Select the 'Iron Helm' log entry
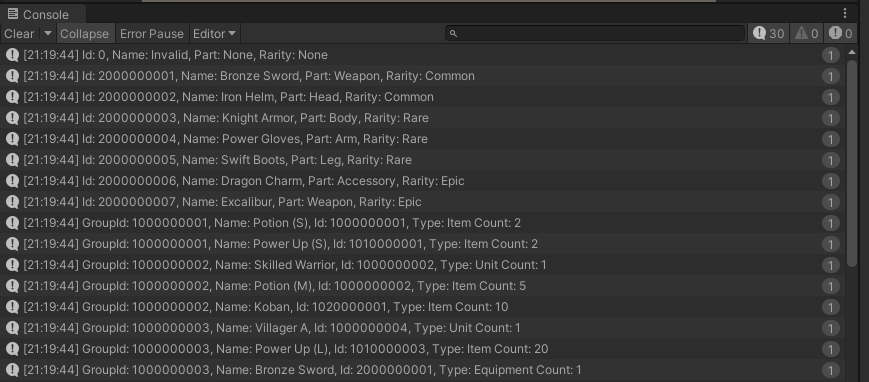The image size is (869, 382). tap(423, 97)
